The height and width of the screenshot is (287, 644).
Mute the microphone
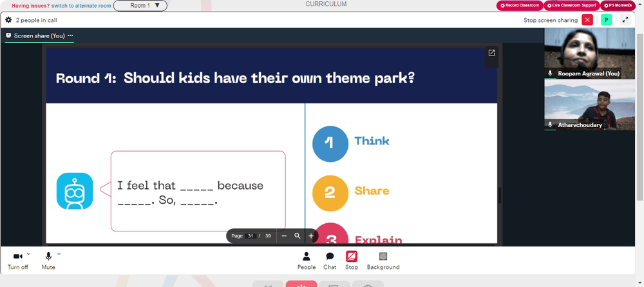[x=48, y=261]
